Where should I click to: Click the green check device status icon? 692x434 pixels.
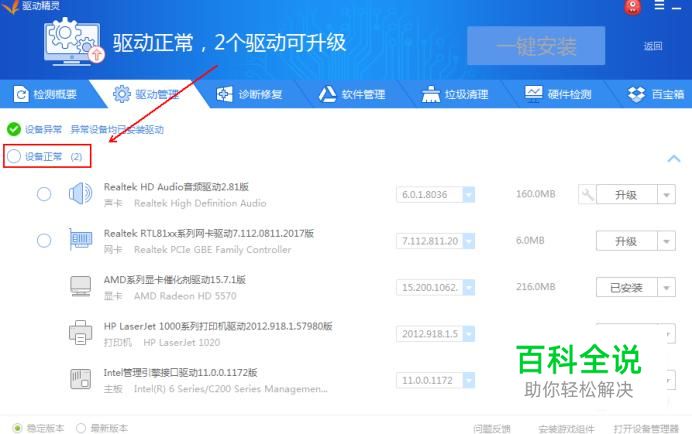click(x=14, y=129)
